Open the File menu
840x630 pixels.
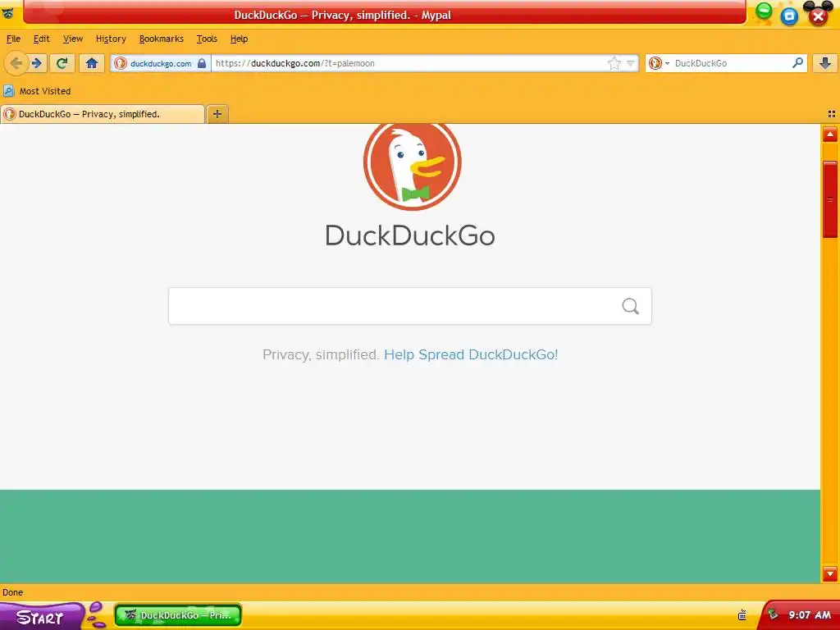point(13,39)
